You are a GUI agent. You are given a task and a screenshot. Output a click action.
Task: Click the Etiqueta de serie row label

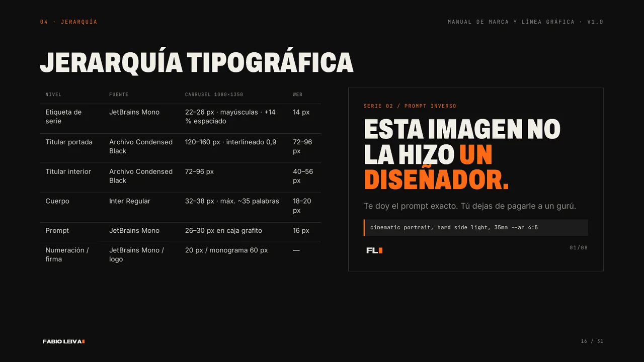[x=63, y=117]
